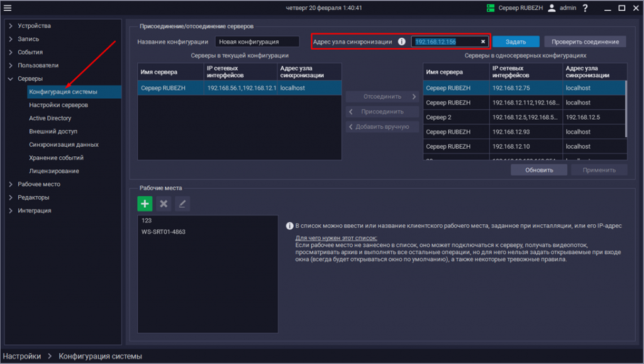644x364 pixels.
Task: Edit workplace using the pencil icon
Action: tap(182, 203)
